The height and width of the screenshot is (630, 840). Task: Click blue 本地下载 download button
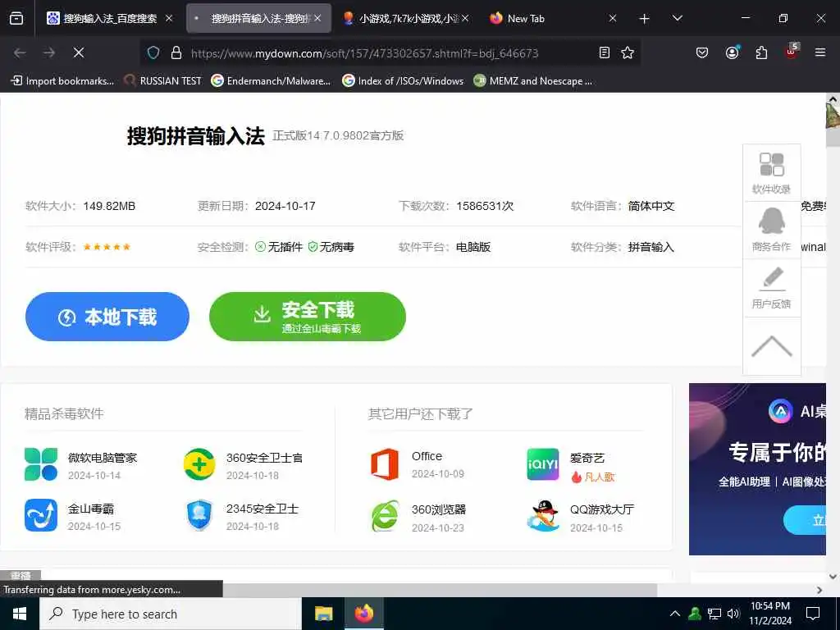click(x=107, y=317)
